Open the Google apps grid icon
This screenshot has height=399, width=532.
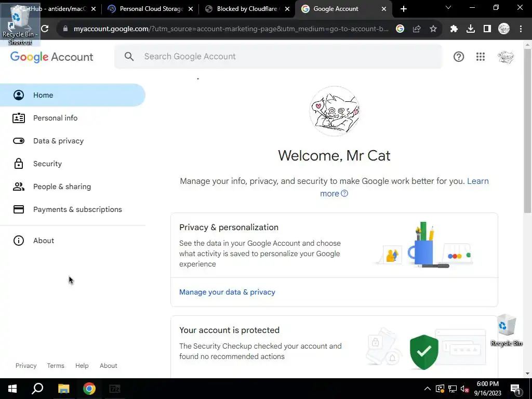click(480, 57)
